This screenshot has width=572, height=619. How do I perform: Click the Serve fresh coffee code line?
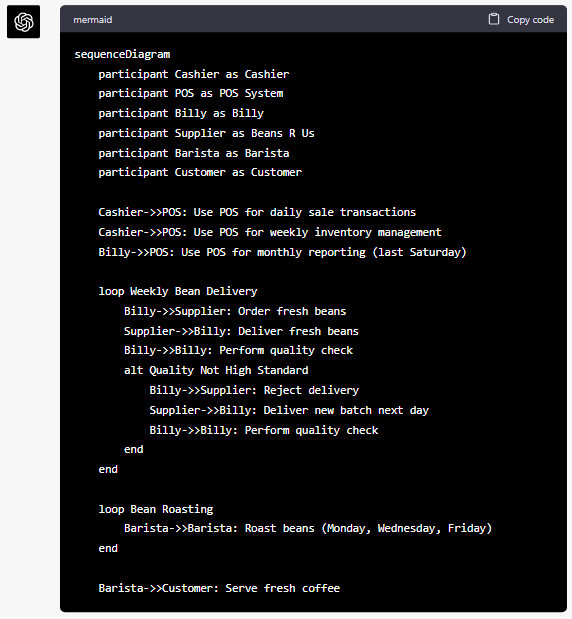[219, 588]
